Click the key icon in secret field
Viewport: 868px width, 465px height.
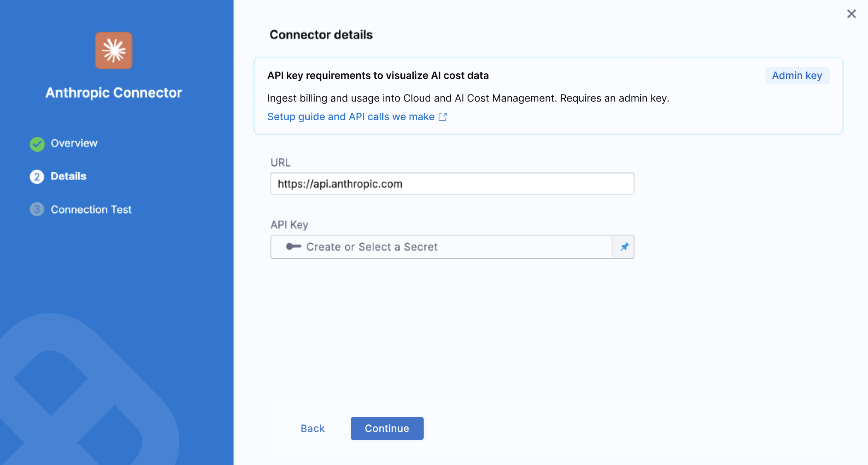pos(293,247)
